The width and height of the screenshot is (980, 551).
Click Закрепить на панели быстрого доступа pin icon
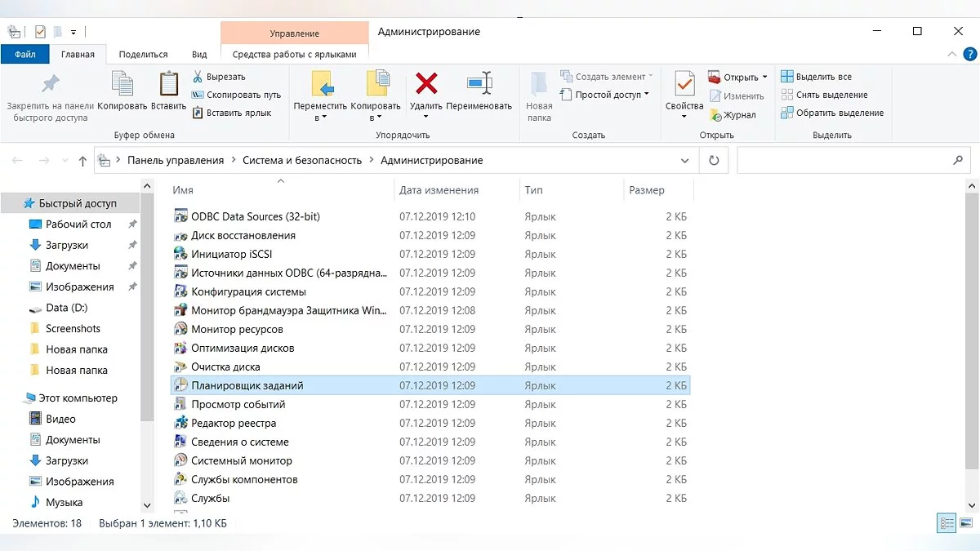51,84
